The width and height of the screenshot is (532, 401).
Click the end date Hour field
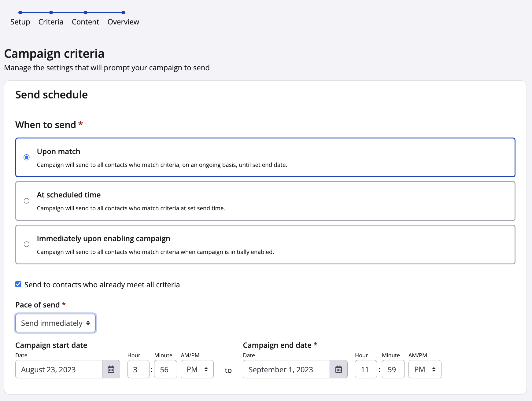(x=366, y=369)
